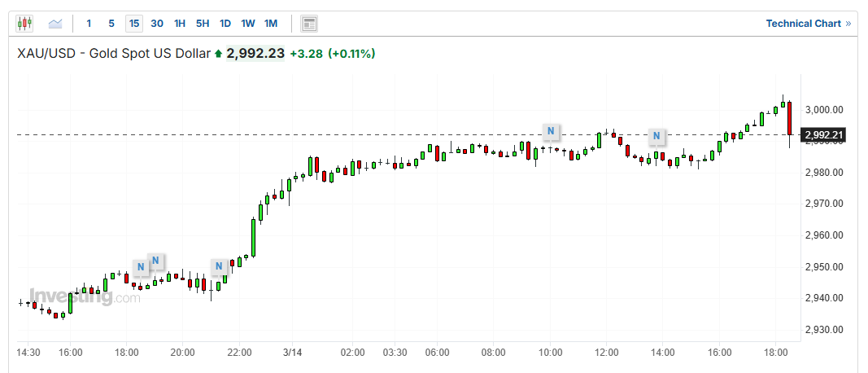Open the Technical Chart link

[x=809, y=24]
